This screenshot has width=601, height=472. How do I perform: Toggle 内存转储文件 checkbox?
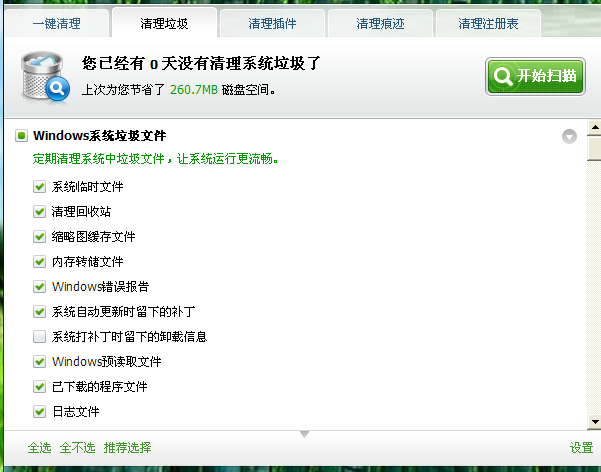[39, 261]
